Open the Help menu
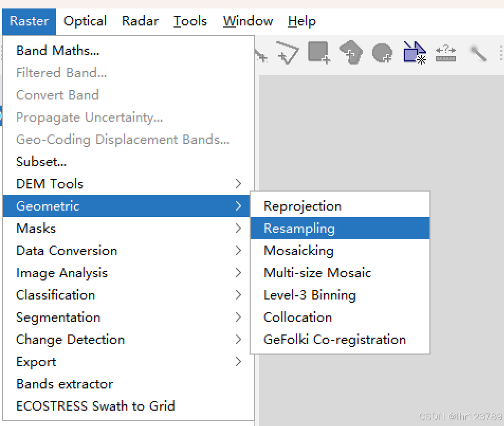The width and height of the screenshot is (504, 426). click(302, 21)
